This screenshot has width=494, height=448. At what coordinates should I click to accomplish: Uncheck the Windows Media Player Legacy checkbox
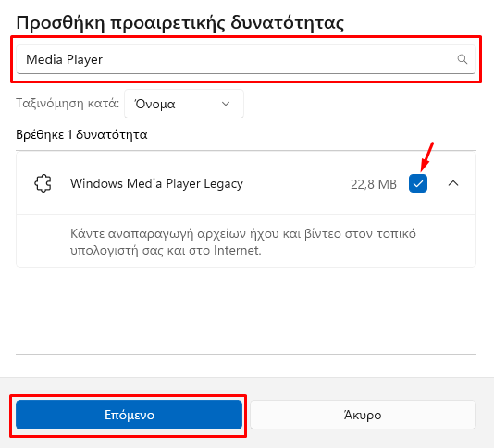click(418, 183)
